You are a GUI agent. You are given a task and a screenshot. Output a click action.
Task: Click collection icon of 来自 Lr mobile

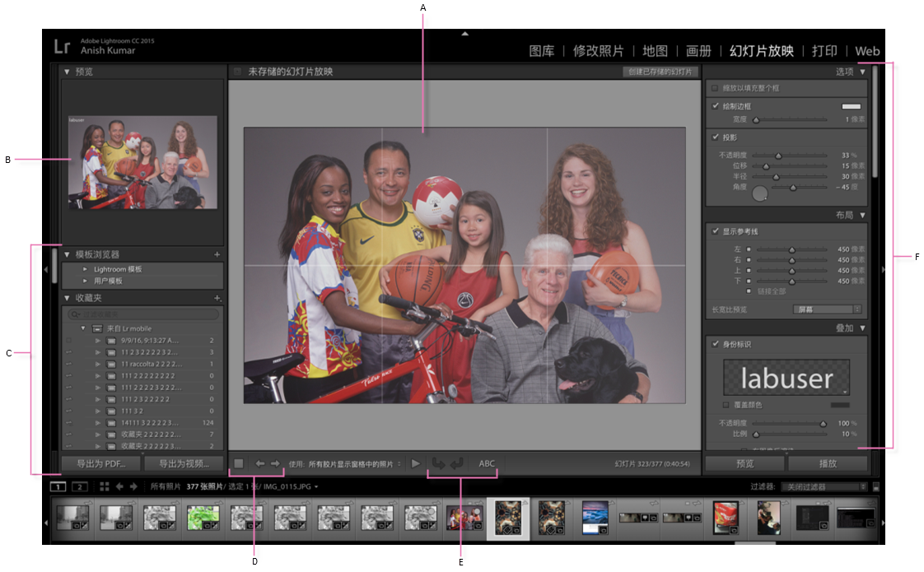[x=98, y=328]
